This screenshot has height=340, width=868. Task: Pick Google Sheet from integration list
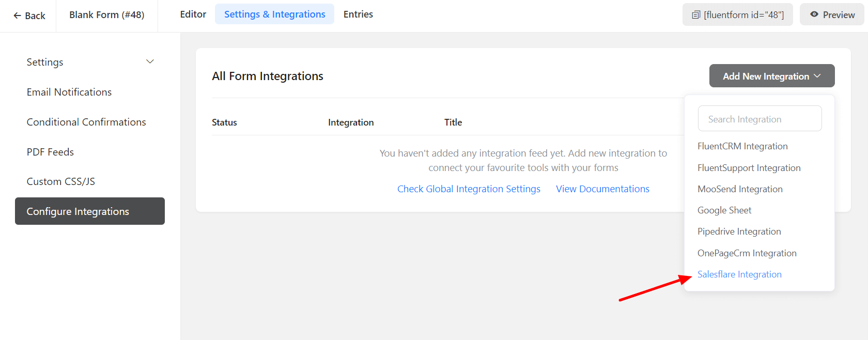724,210
